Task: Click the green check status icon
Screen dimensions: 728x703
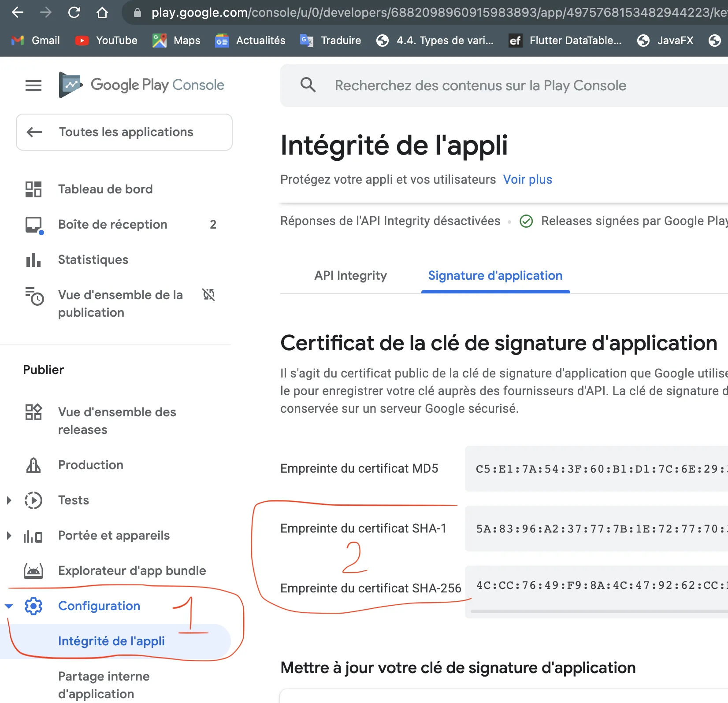Action: (526, 221)
